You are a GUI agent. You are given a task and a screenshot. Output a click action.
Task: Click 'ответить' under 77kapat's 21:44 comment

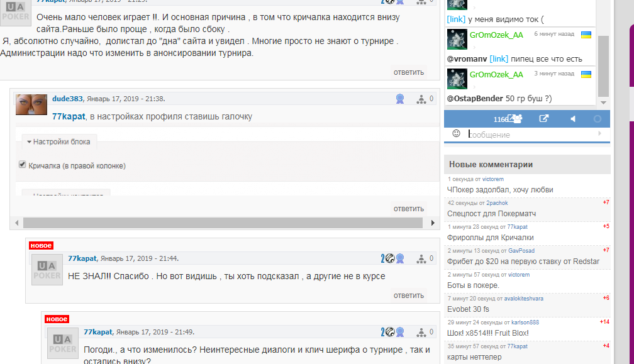[x=409, y=295]
